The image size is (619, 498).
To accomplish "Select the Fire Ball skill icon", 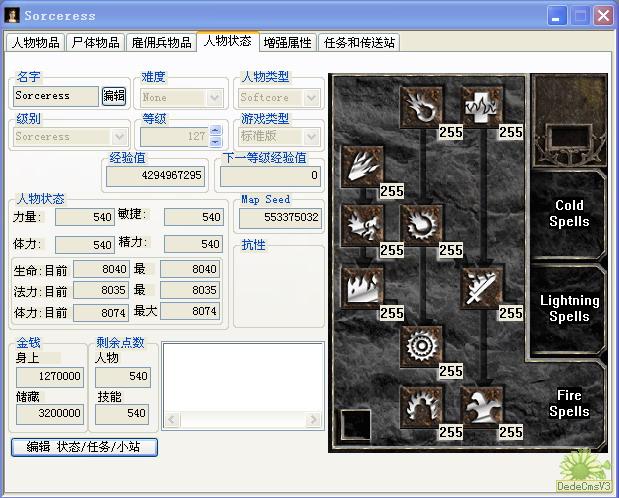I will pos(421,226).
